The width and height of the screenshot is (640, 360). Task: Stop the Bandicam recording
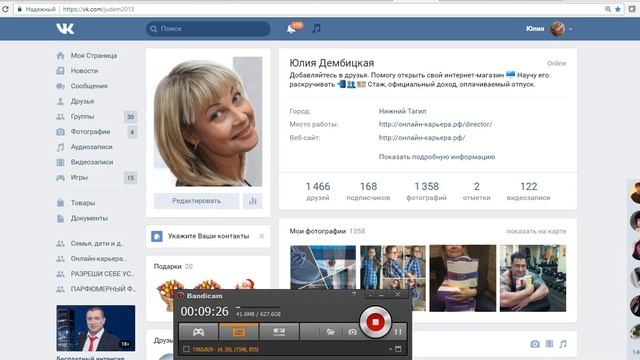375,322
